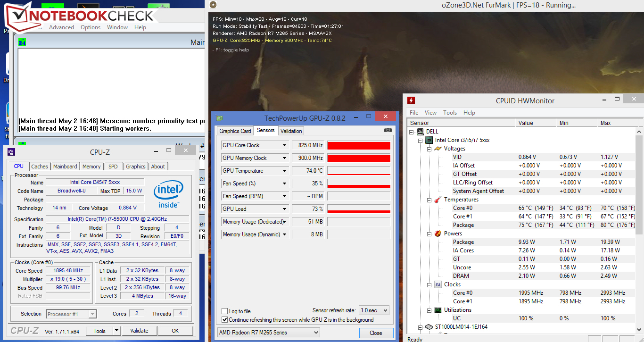Click the chip icon beside Intel Core i3/i5/i7 5xxx
This screenshot has height=342, width=644.
coord(429,140)
